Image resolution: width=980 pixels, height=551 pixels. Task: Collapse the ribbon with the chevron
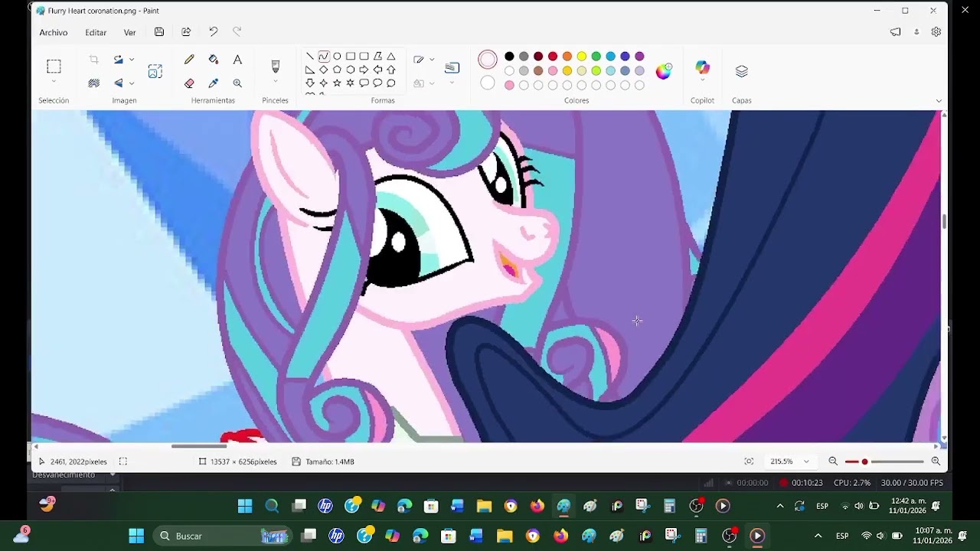pos(939,100)
